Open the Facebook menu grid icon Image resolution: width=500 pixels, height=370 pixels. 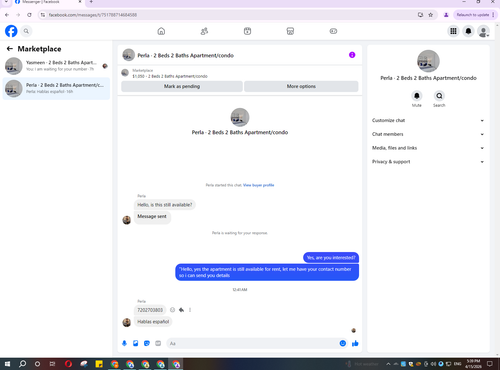453,31
